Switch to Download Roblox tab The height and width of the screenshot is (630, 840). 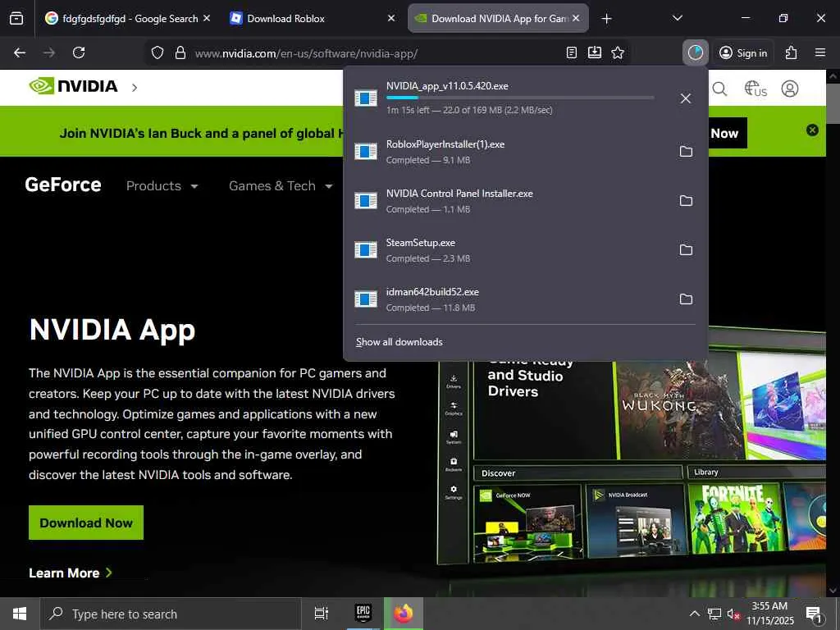313,18
